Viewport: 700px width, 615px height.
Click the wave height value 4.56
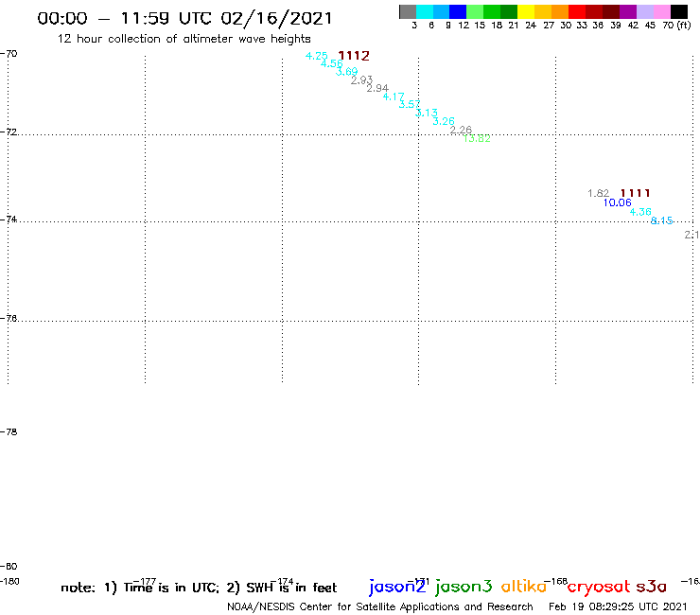point(332,64)
